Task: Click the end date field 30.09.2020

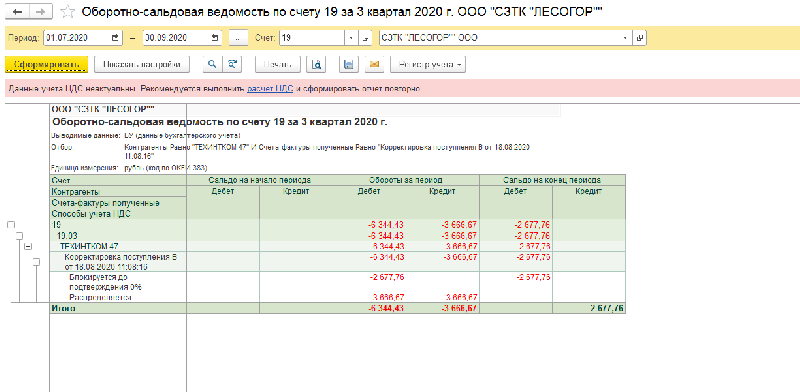Action: [176, 37]
